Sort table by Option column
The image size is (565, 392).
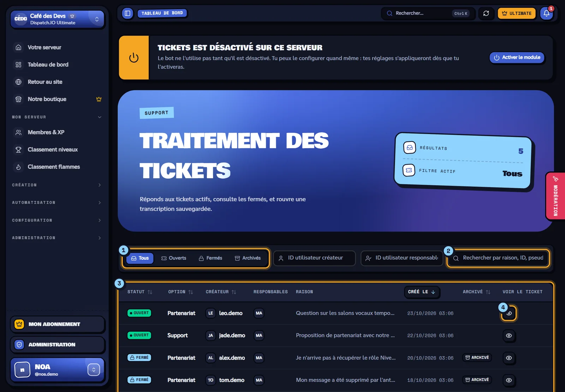[180, 292]
